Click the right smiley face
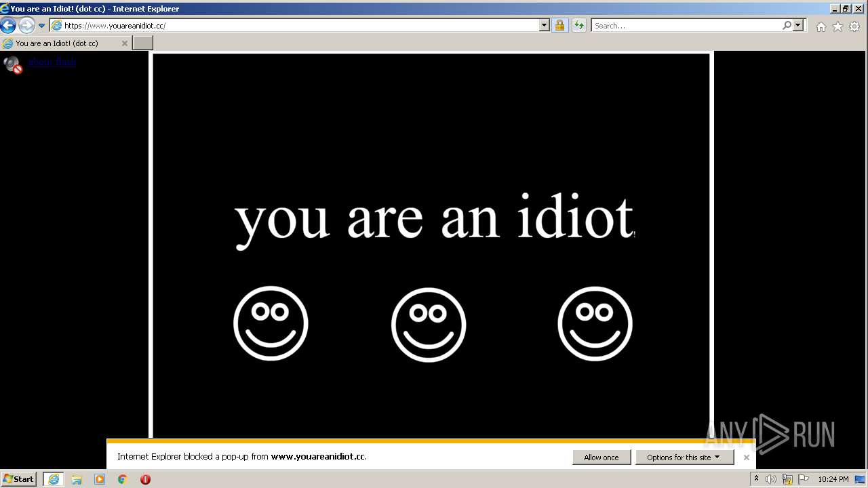868x488 pixels. (595, 323)
